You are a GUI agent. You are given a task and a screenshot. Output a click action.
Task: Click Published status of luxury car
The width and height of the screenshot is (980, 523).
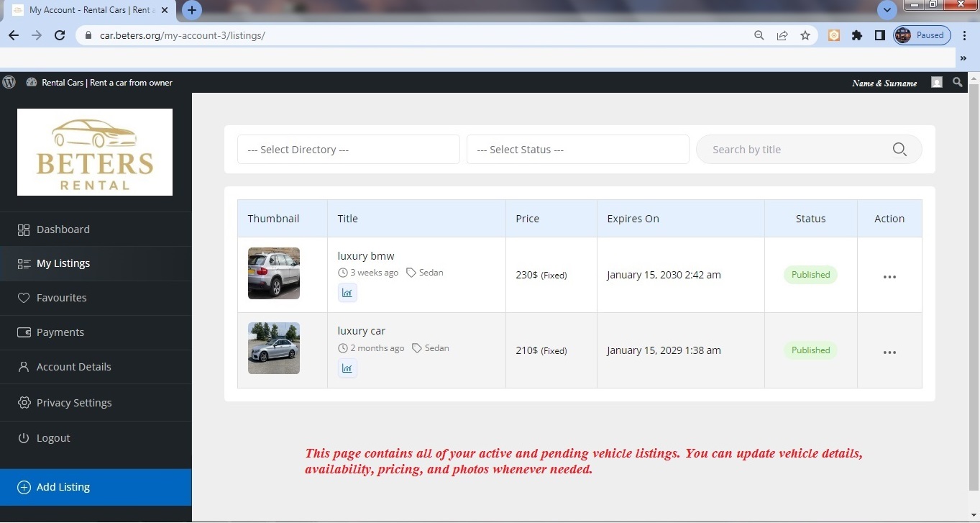[810, 350]
